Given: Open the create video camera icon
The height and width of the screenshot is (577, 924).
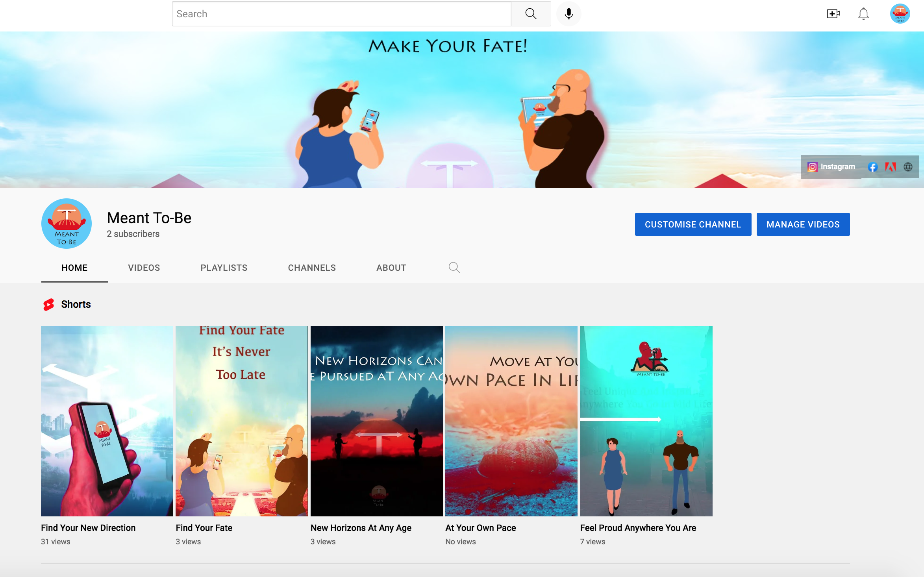Looking at the screenshot, I should 833,14.
